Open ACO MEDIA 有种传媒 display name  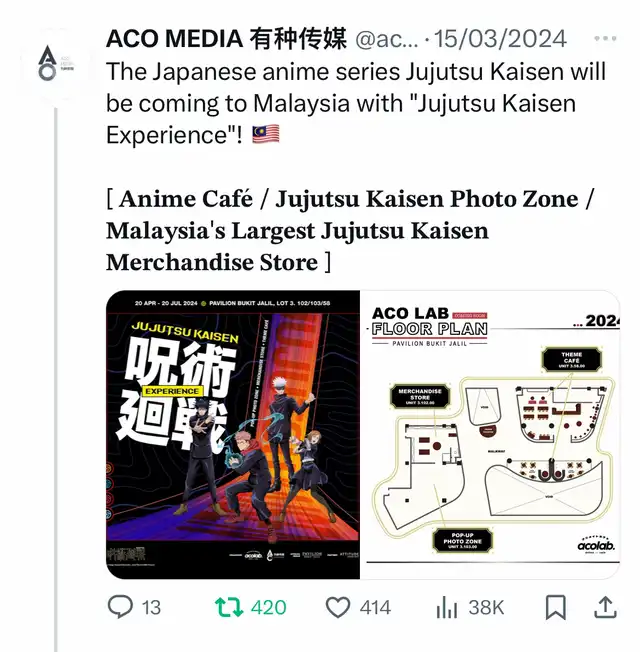pos(226,39)
